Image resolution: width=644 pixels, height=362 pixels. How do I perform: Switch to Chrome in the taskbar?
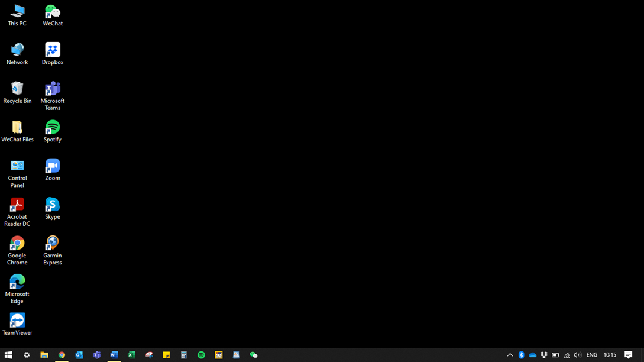pos(62,355)
